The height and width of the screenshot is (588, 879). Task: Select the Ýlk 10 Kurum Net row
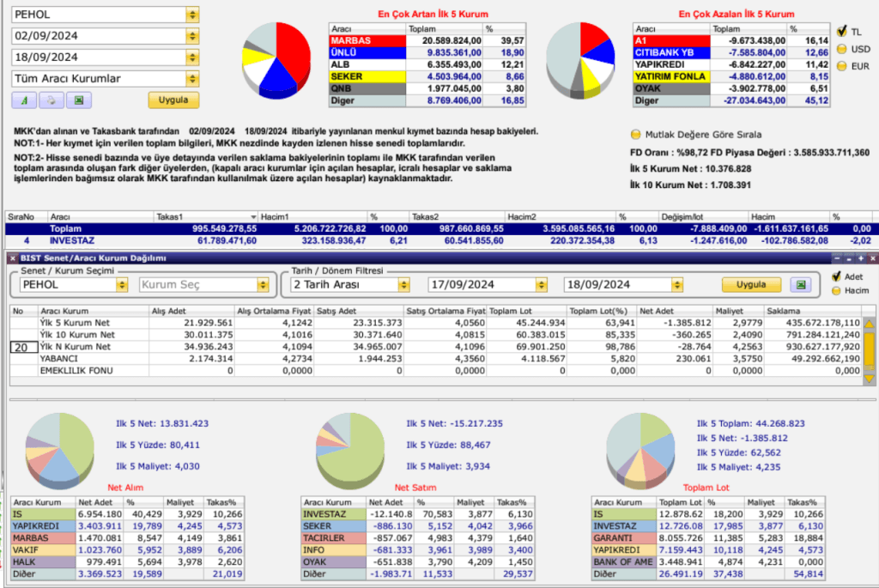click(435, 335)
